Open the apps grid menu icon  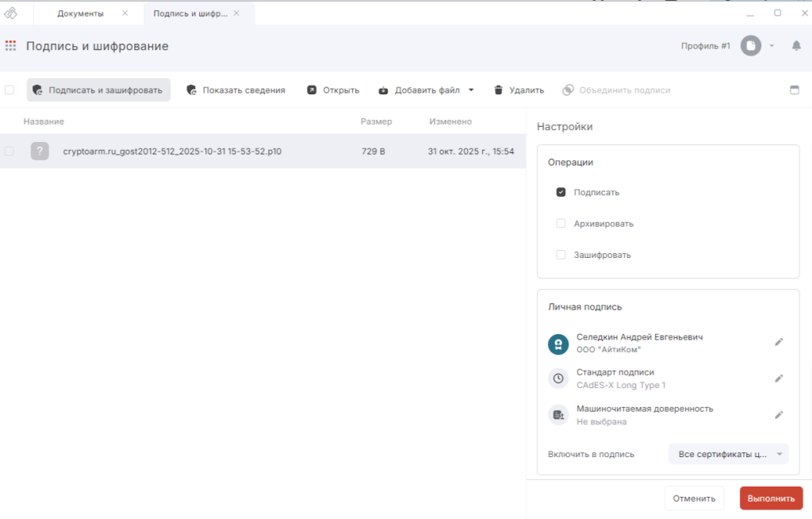(10, 46)
